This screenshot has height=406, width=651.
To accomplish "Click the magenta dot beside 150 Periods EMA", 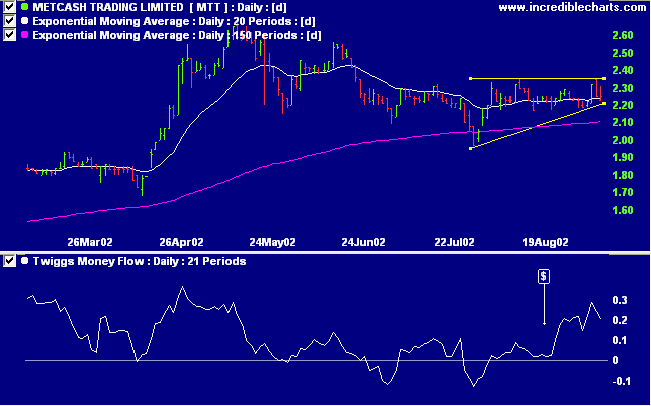I will (24, 35).
